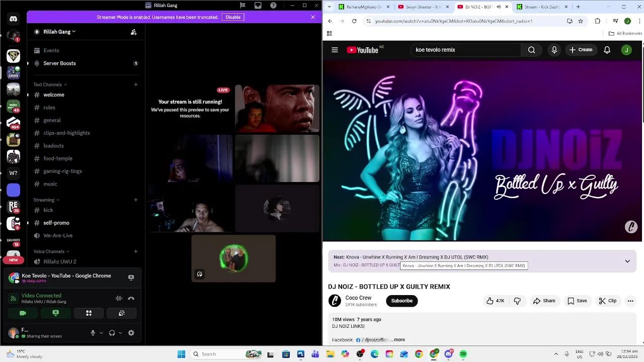Disable Streamer Mode

(233, 17)
